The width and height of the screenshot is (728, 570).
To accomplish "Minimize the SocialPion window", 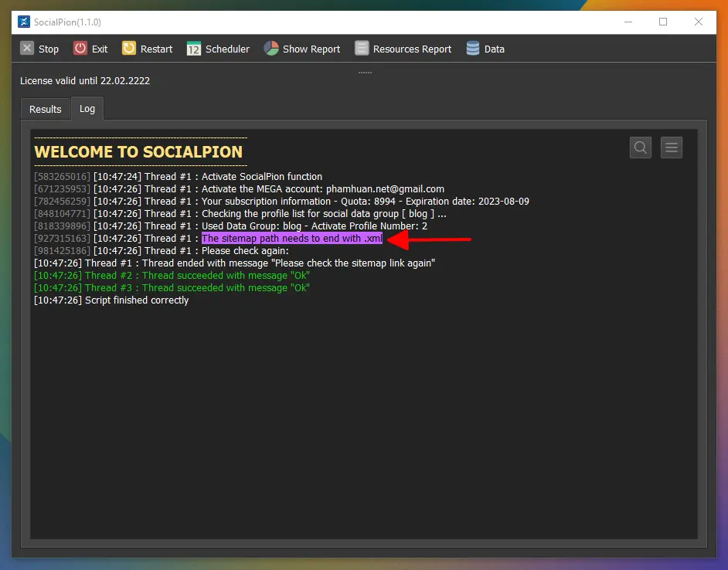I will [x=628, y=22].
